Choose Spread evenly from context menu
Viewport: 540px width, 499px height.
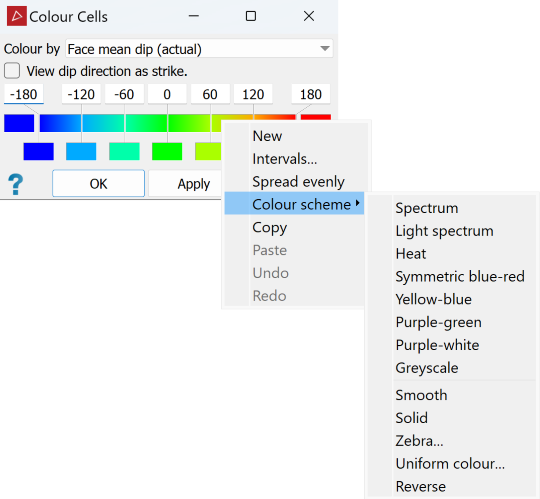pos(298,181)
